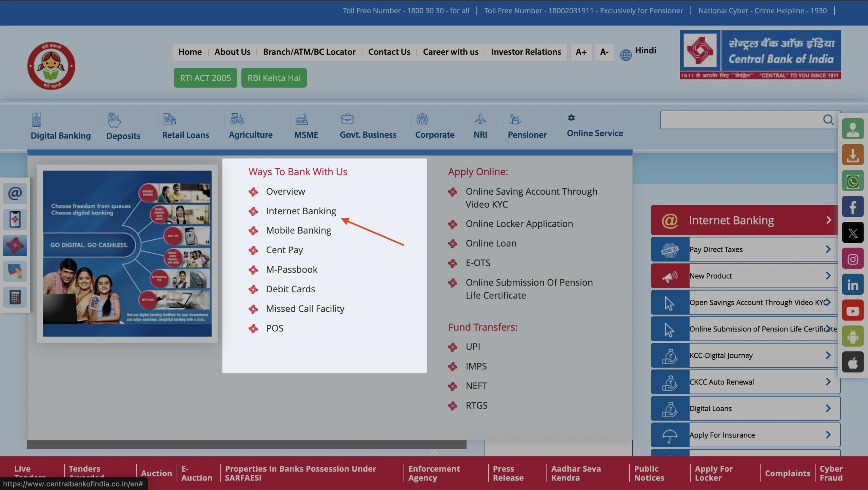Click the search magnifier icon

click(x=829, y=120)
